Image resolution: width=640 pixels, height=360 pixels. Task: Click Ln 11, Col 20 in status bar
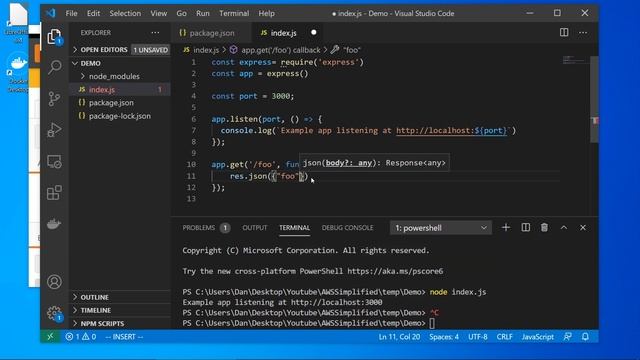pyautogui.click(x=399, y=337)
